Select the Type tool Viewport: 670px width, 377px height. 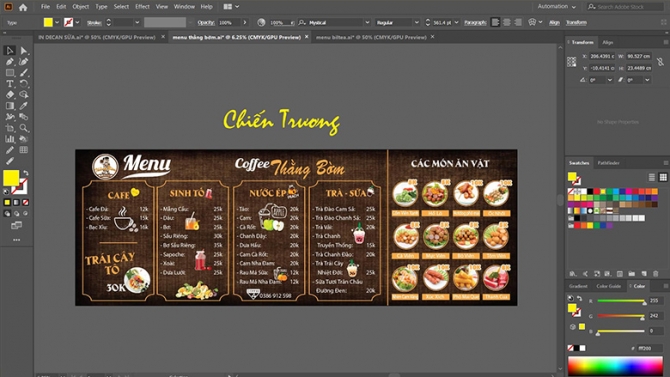[10, 84]
